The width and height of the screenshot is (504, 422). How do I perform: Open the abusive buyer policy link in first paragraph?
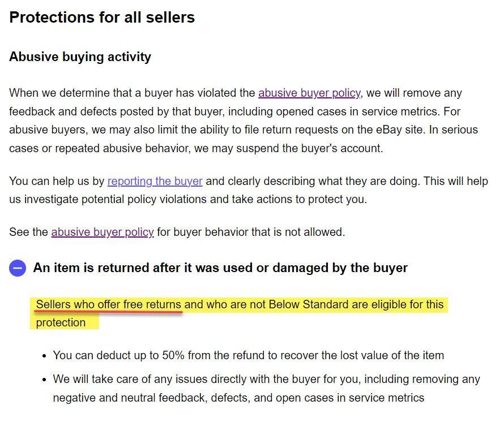[x=309, y=93]
